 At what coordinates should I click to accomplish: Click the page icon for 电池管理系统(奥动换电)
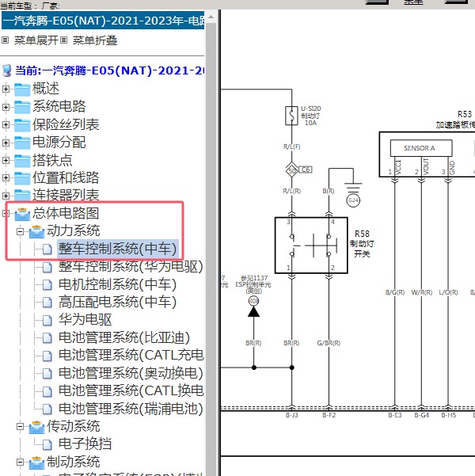coord(47,373)
